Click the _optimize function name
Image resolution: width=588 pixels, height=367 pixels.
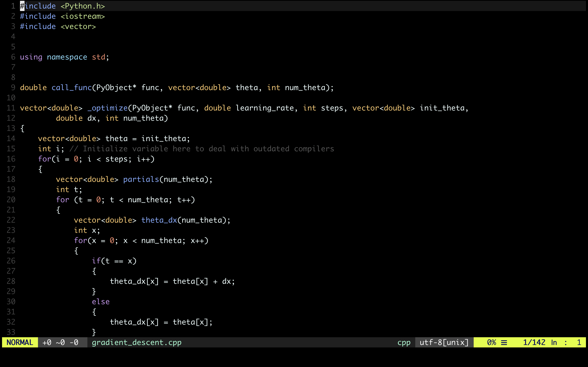click(107, 108)
